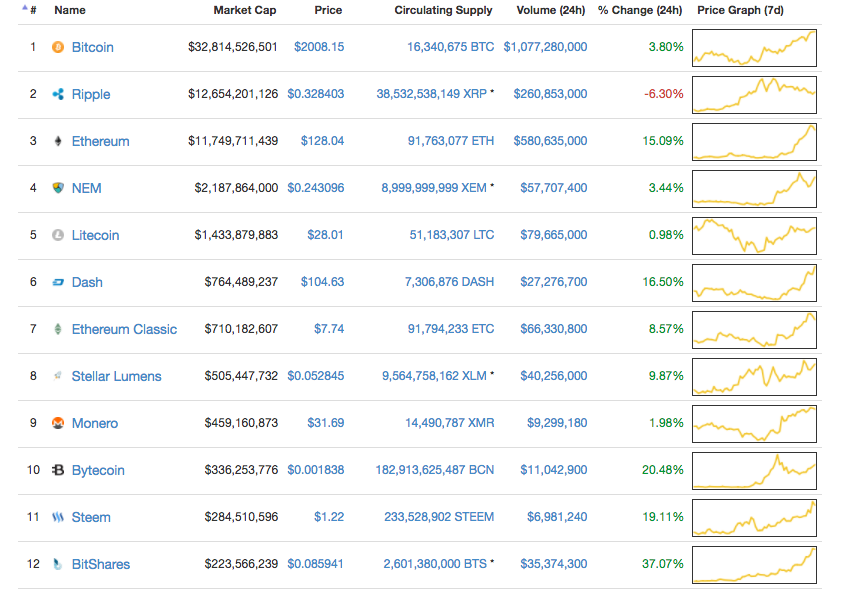Click Bytecoin price $0.001838
The image size is (852, 592).
(316, 470)
